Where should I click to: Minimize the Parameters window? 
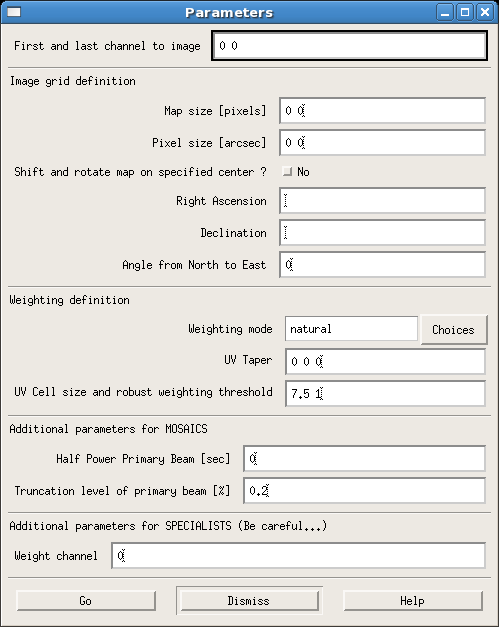point(445,12)
